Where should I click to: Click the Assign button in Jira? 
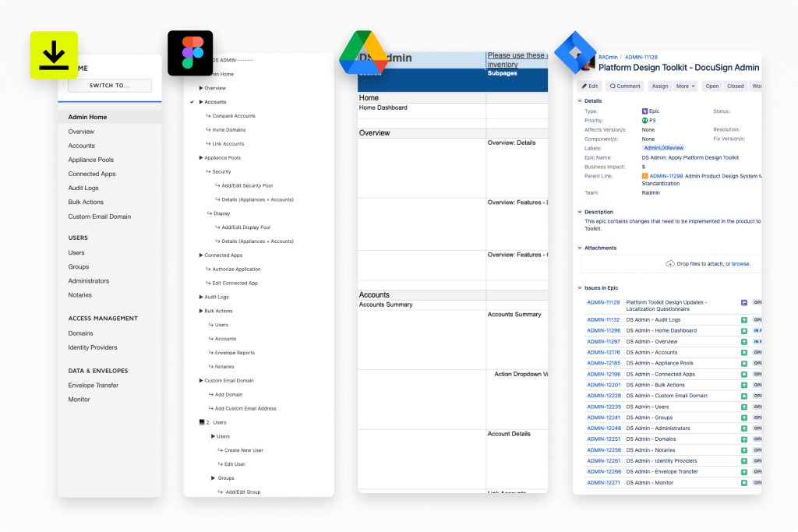tap(660, 86)
